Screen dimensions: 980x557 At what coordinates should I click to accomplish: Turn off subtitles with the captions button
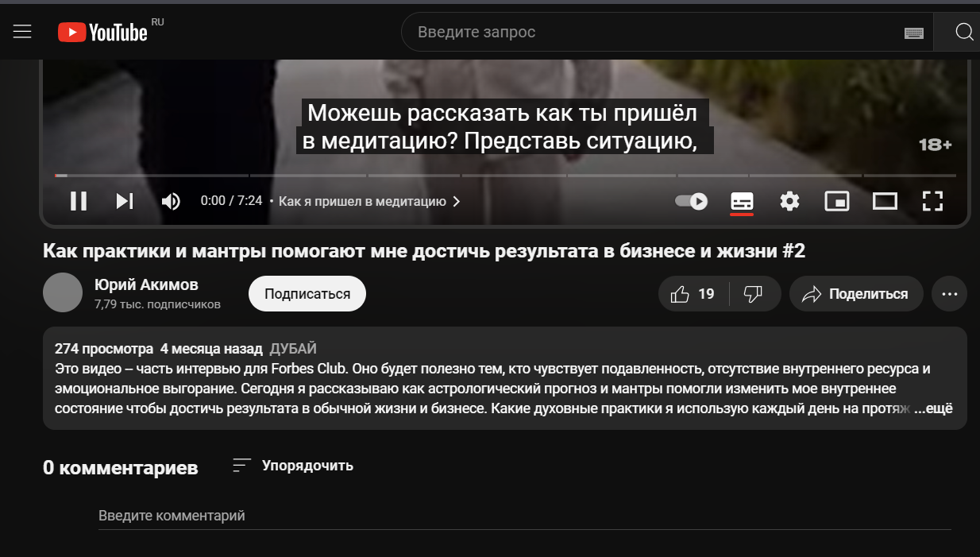(x=742, y=201)
